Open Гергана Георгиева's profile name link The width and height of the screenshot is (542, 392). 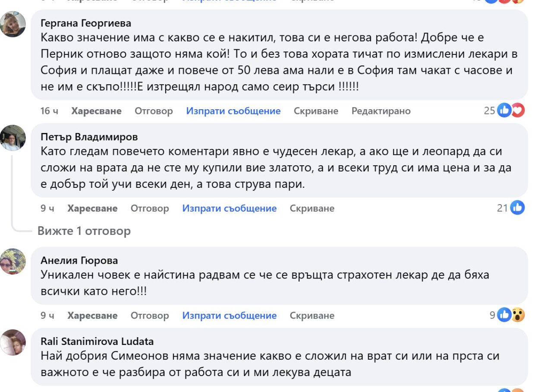86,23
